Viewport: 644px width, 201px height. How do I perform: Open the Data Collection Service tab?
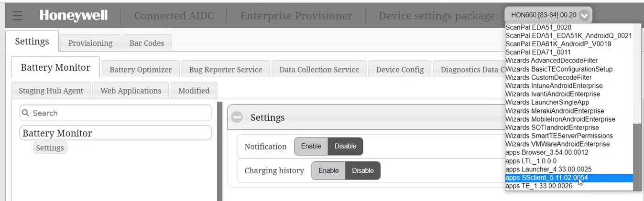pyautogui.click(x=319, y=70)
